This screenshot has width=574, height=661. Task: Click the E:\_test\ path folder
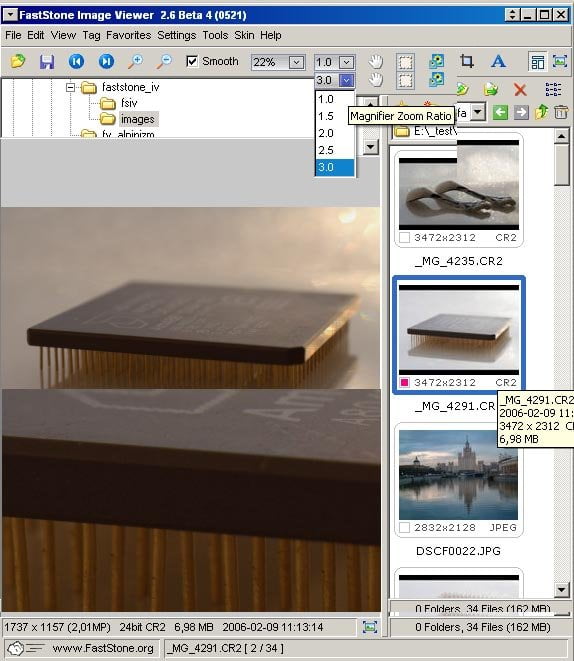pos(426,131)
